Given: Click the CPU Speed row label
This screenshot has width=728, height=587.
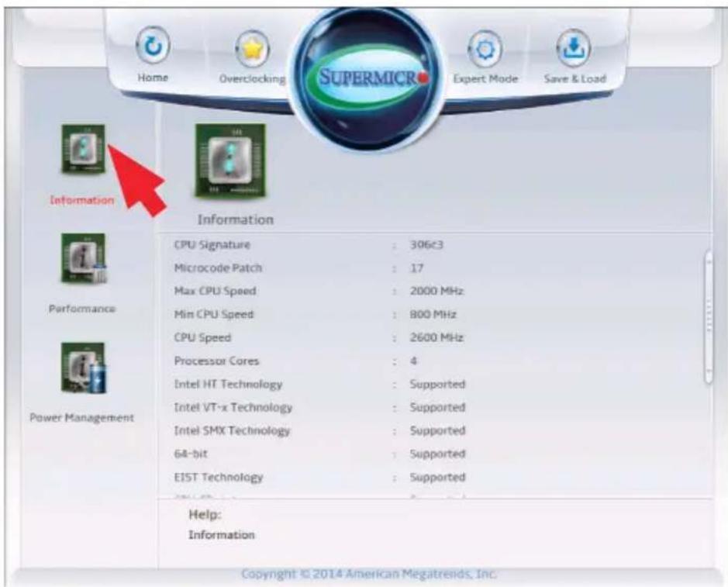Looking at the screenshot, I should [x=202, y=337].
